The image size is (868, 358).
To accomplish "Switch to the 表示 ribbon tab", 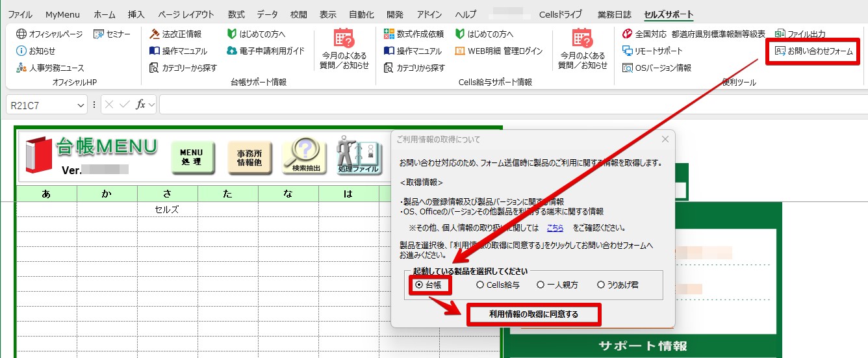I will coord(328,14).
